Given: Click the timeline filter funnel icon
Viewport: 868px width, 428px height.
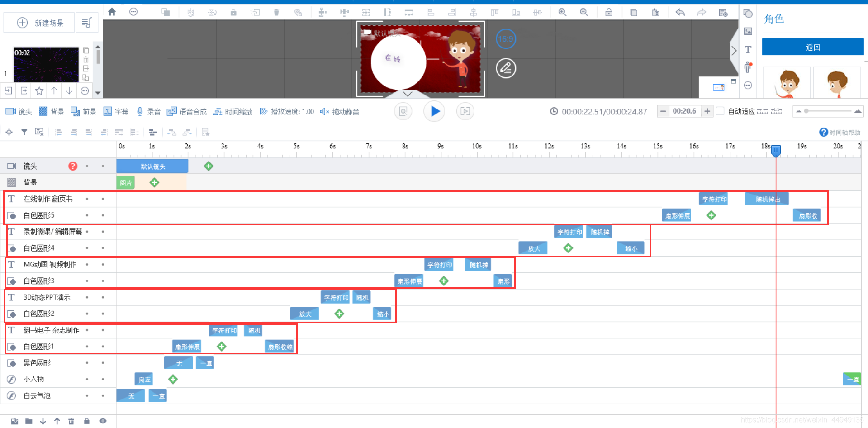Looking at the screenshot, I should pos(24,132).
